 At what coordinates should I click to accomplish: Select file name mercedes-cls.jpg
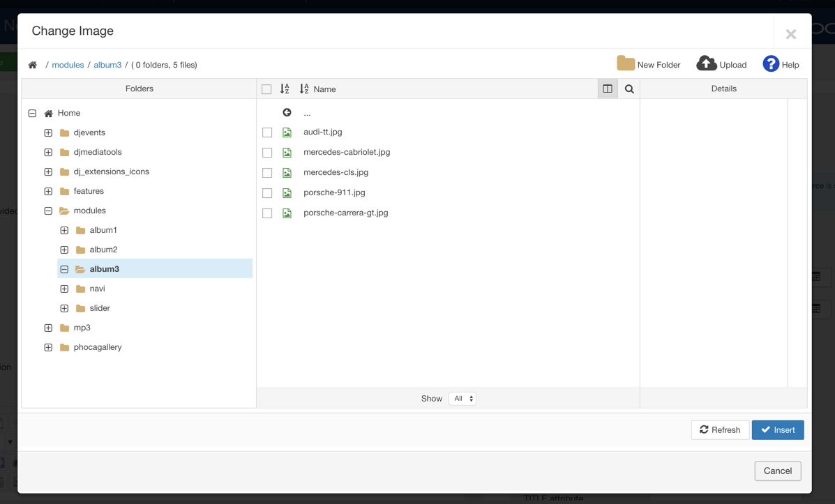pos(336,172)
